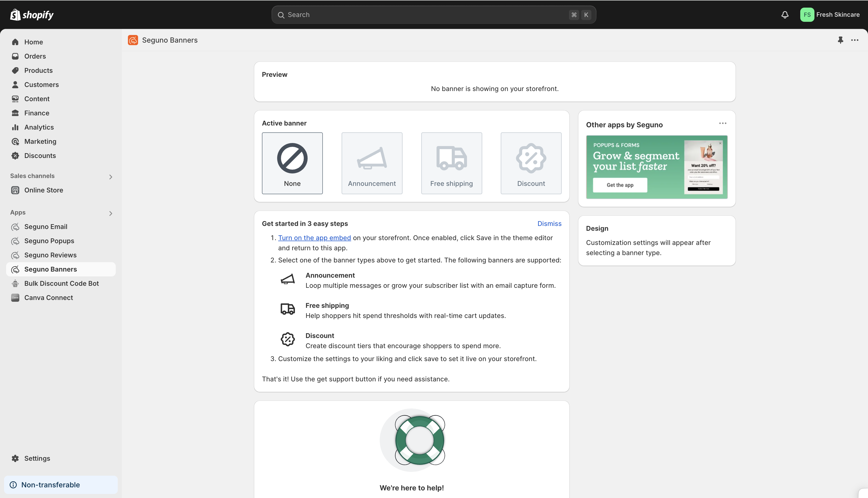Select the Announcement banner type
868x498 pixels.
pos(372,163)
